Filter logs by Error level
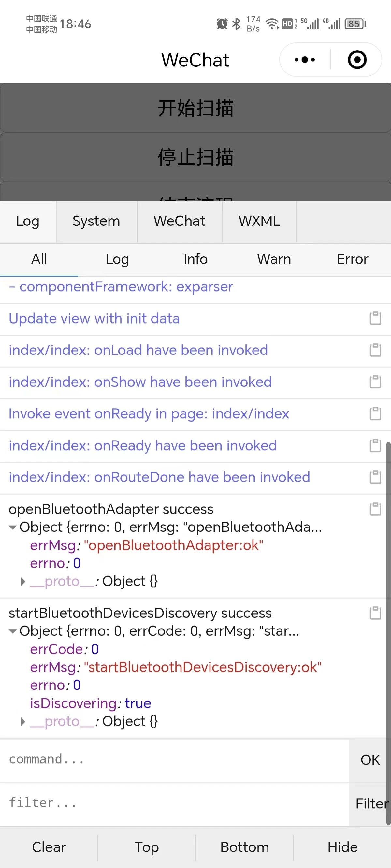Viewport: 391px width, 868px height. [x=352, y=259]
